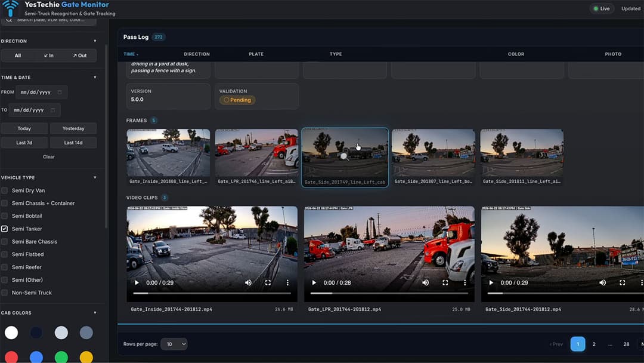644x363 pixels.
Task: Click the green Live status indicator
Action: (602, 8)
